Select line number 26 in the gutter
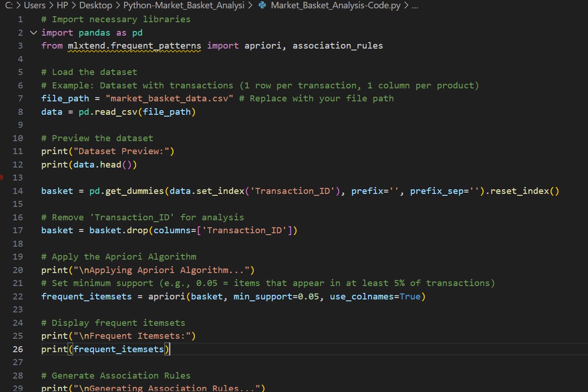 [x=18, y=349]
